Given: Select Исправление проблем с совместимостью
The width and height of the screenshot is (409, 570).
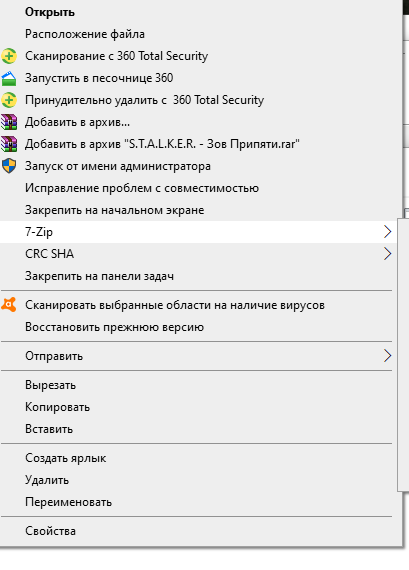Looking at the screenshot, I should pos(142,188).
